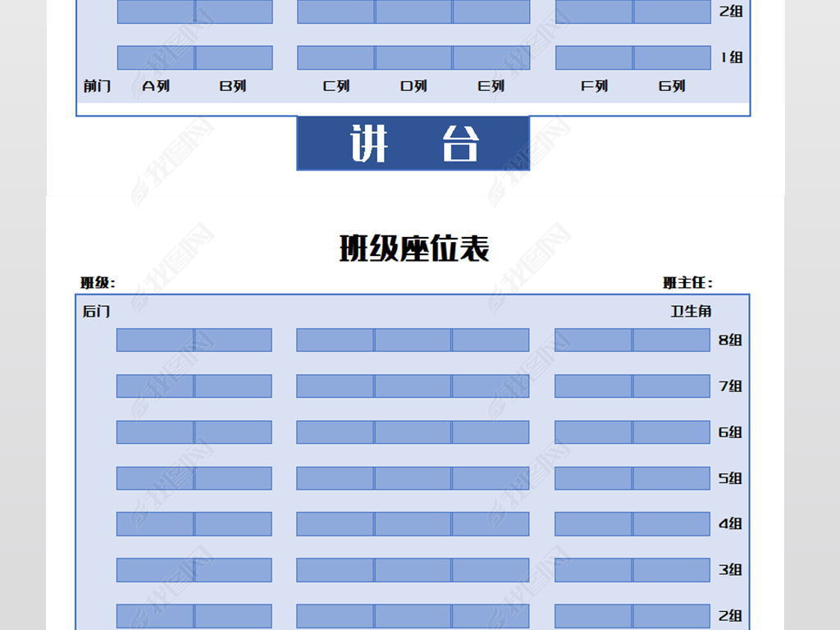The width and height of the screenshot is (840, 630).
Task: Click the 7组 row label
Action: point(730,386)
